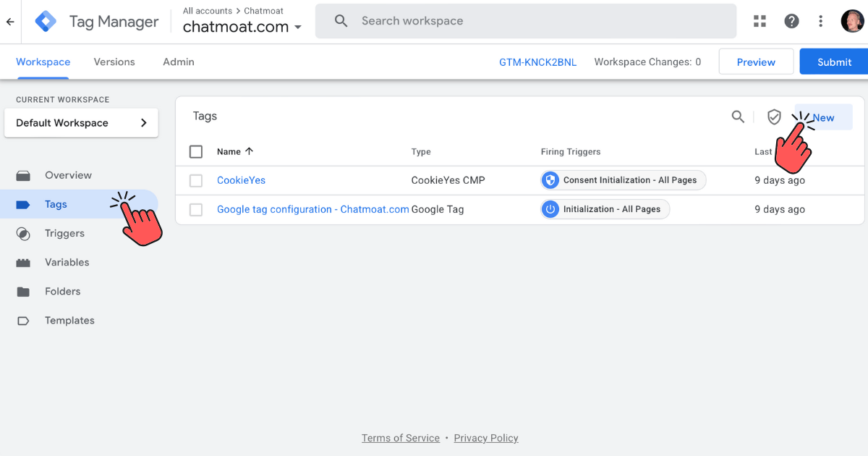Click the search icon in Tags panel

pyautogui.click(x=738, y=117)
